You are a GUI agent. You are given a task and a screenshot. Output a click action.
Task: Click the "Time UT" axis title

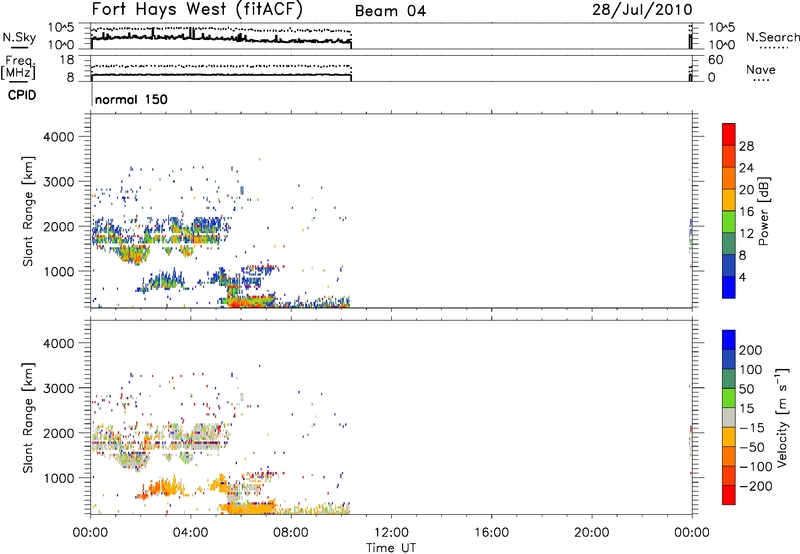tap(391, 548)
